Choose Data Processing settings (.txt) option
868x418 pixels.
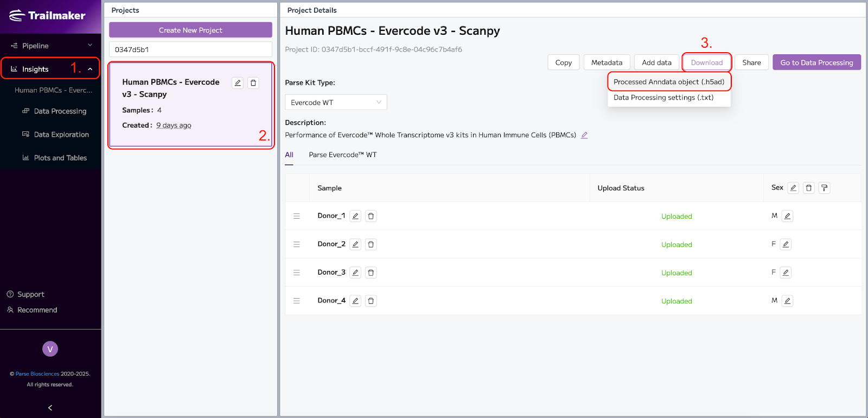(x=663, y=98)
